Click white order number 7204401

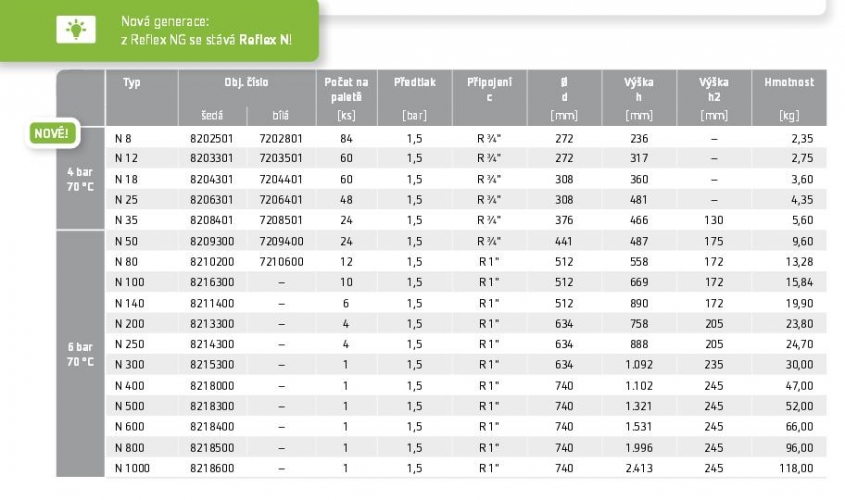(x=281, y=179)
